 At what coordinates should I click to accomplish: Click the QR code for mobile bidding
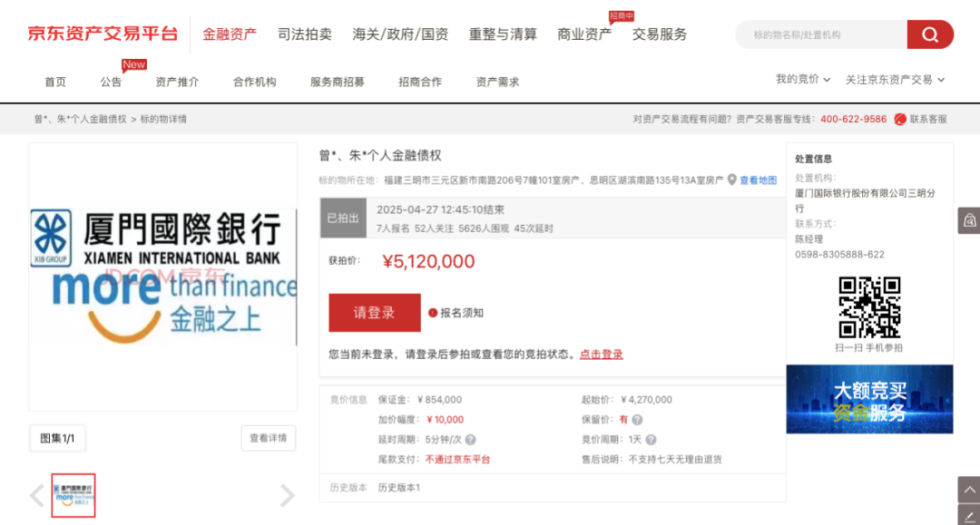click(869, 307)
